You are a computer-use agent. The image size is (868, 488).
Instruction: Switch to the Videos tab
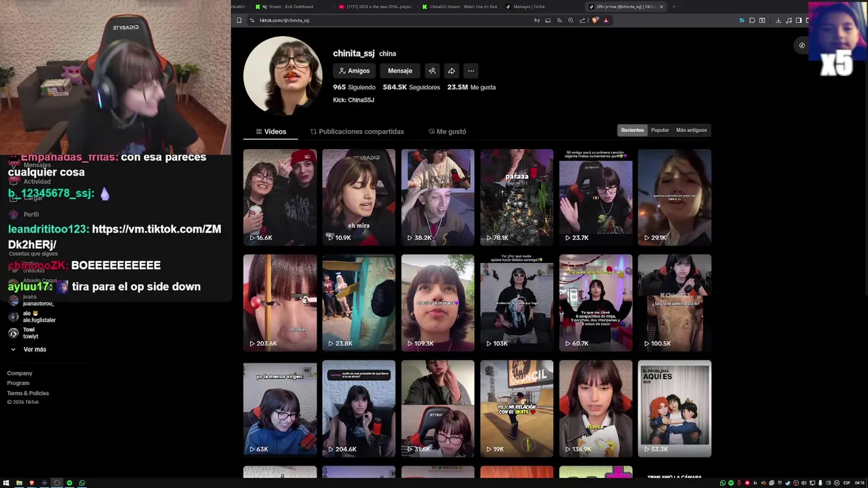271,131
